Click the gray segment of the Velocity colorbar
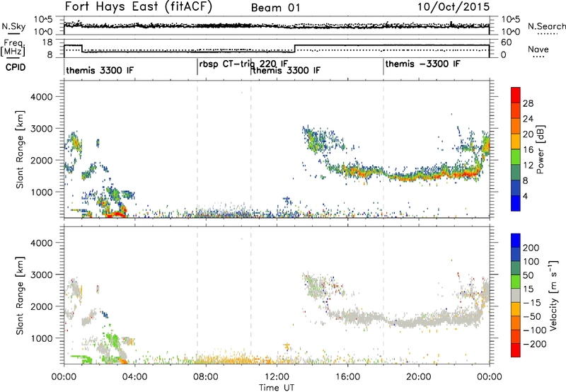Image resolution: width=566 pixels, height=392 pixels. pyautogui.click(x=516, y=295)
